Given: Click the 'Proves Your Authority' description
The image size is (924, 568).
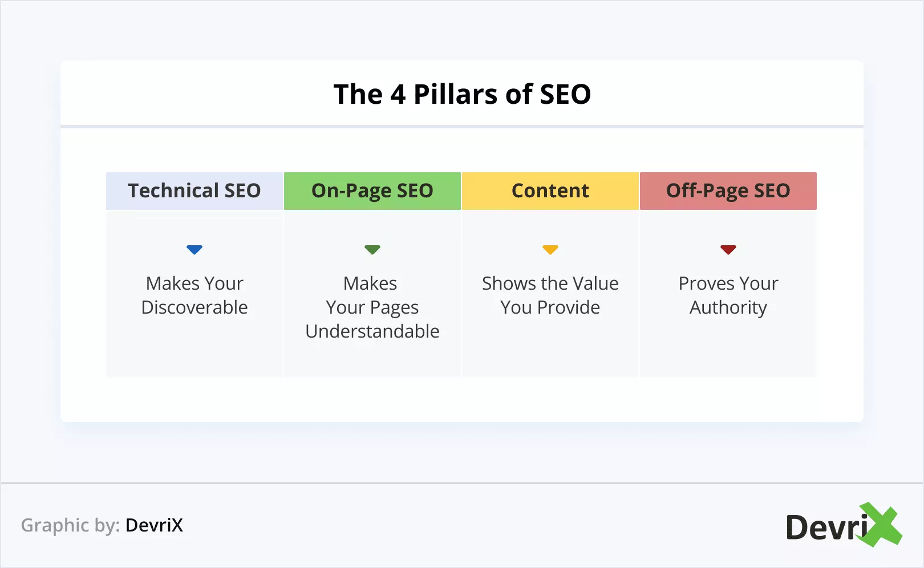Looking at the screenshot, I should (728, 295).
